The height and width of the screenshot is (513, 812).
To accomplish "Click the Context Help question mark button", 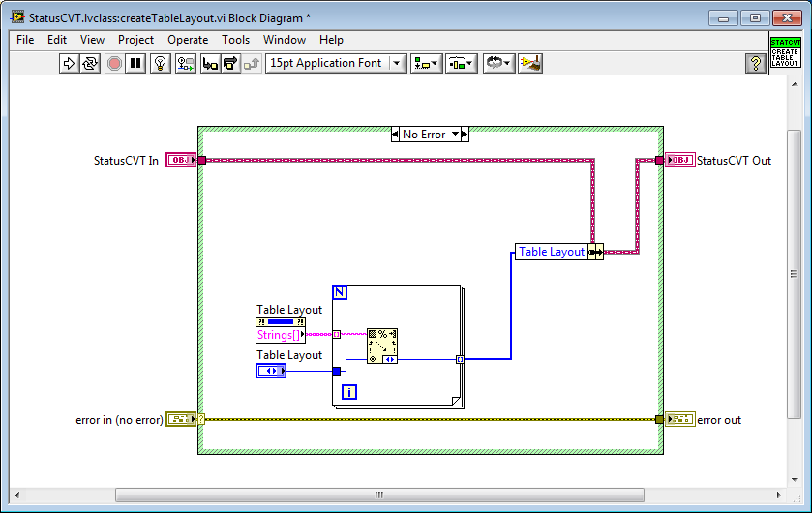I will point(756,63).
